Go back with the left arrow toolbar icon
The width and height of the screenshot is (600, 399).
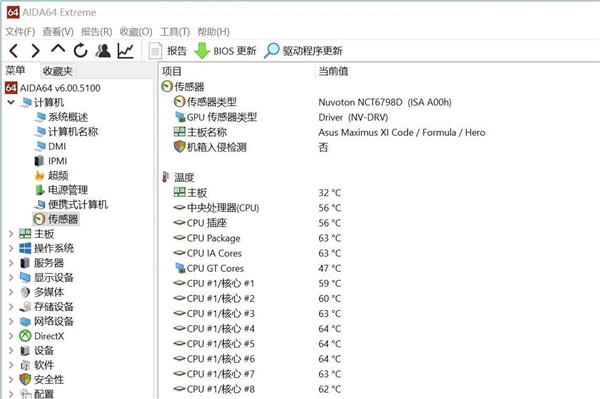(13, 50)
